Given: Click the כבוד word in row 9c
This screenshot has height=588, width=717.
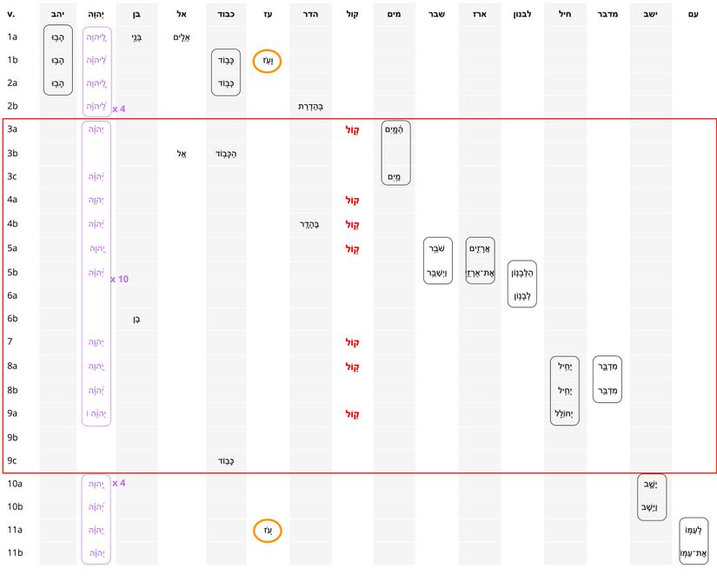Looking at the screenshot, I should pyautogui.click(x=225, y=460).
